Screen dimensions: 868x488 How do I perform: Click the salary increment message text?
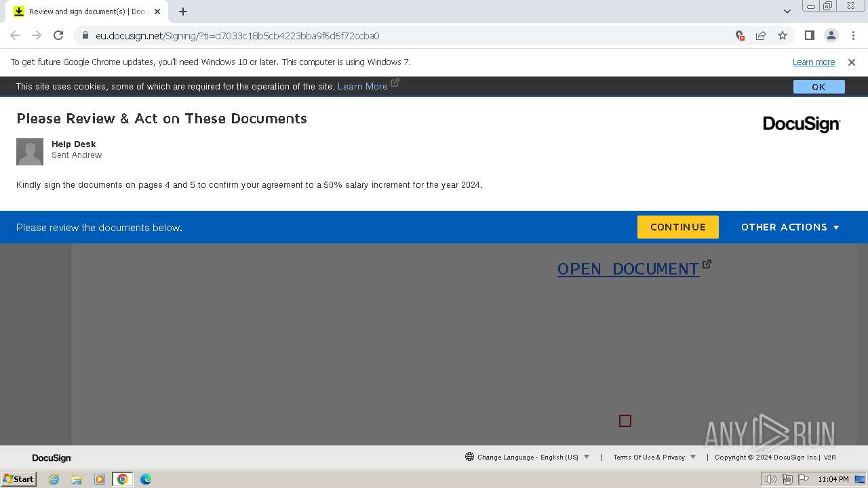pyautogui.click(x=250, y=185)
